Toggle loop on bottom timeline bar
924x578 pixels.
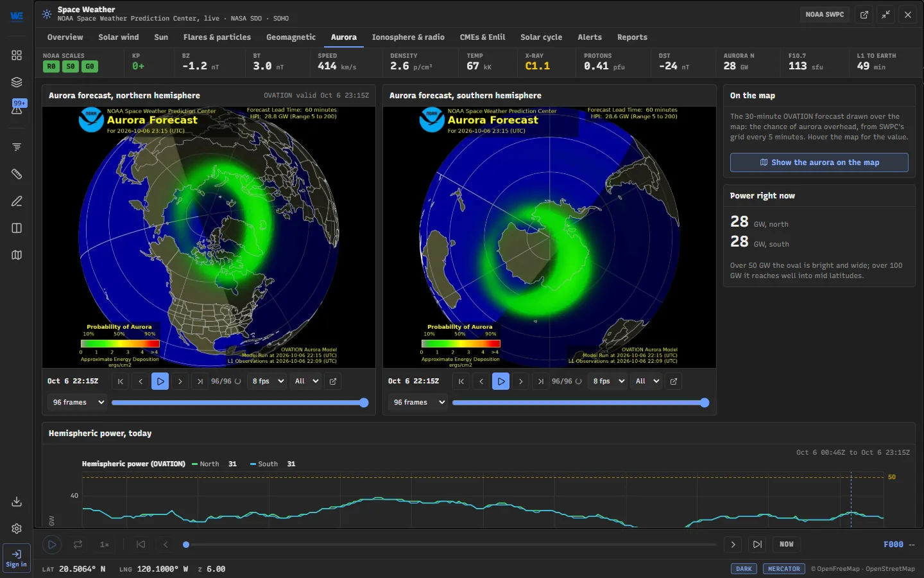pyautogui.click(x=78, y=545)
